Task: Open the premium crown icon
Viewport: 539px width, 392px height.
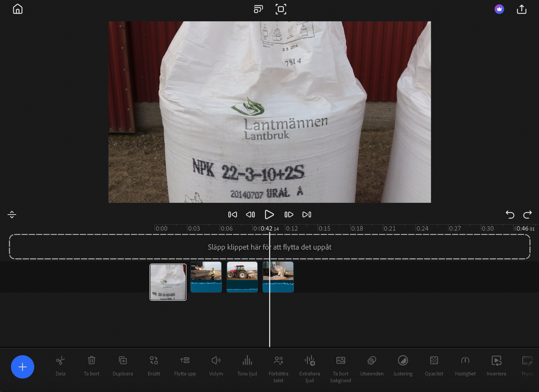Action: tap(499, 9)
